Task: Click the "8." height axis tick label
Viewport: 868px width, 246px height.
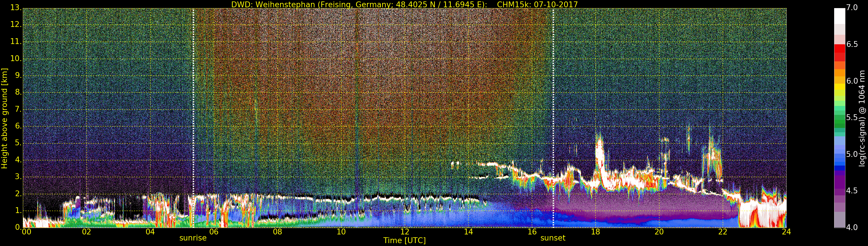Action: (19, 92)
